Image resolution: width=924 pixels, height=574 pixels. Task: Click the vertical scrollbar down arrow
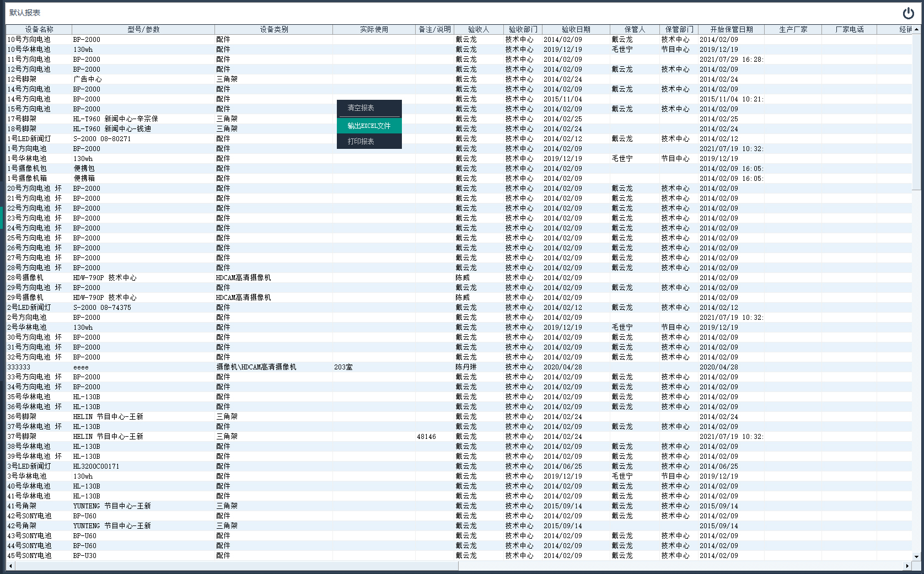click(x=916, y=557)
